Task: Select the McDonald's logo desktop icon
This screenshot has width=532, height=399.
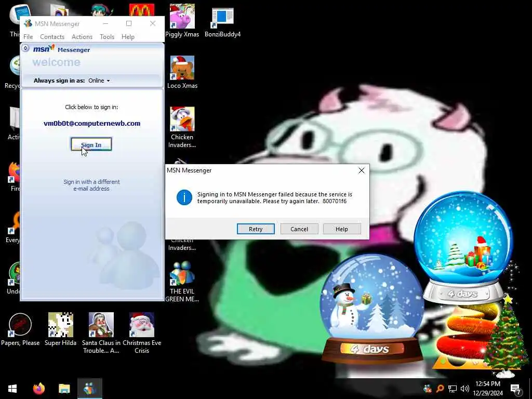Action: tap(142, 10)
